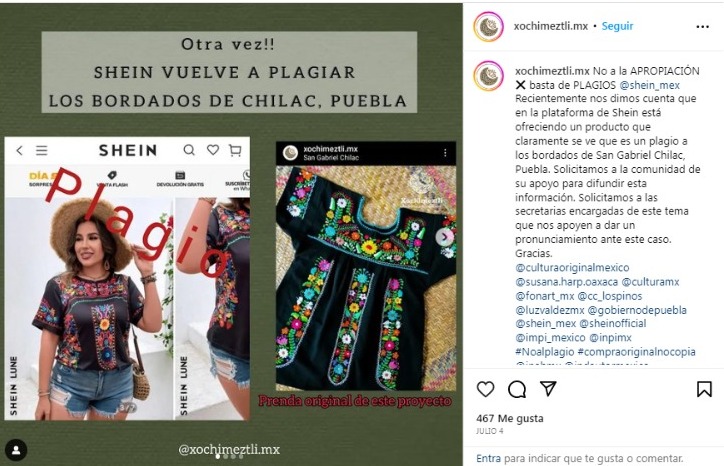View the 467 Me gusta likes list
Image resolution: width=724 pixels, height=466 pixels.
click(510, 418)
